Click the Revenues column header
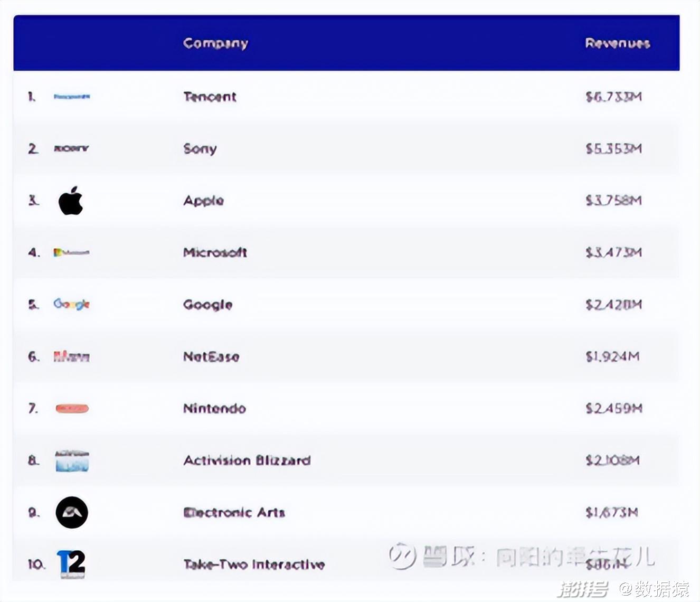Viewport: 700px width, 602px height. coord(618,43)
